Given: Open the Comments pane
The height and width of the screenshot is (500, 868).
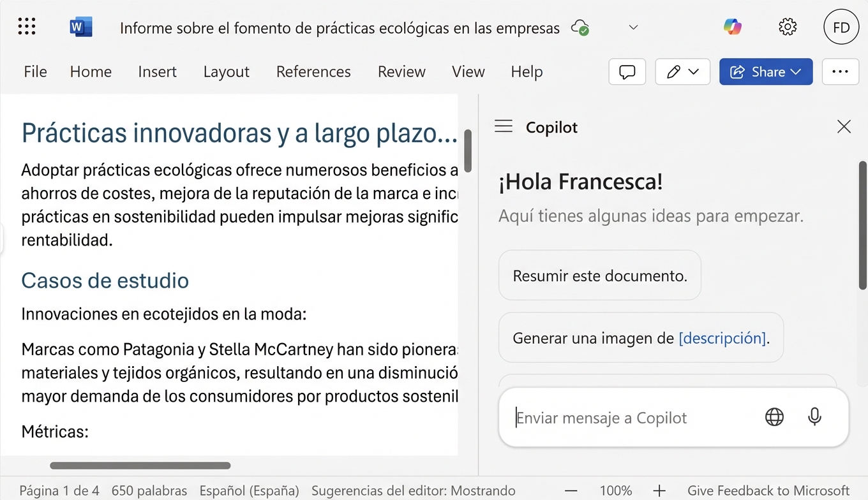Looking at the screenshot, I should pos(627,71).
